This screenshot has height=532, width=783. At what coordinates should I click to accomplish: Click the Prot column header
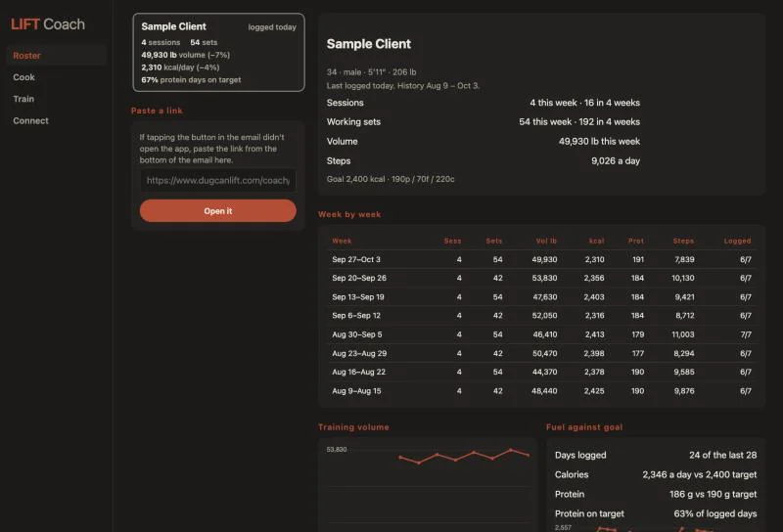pyautogui.click(x=635, y=241)
